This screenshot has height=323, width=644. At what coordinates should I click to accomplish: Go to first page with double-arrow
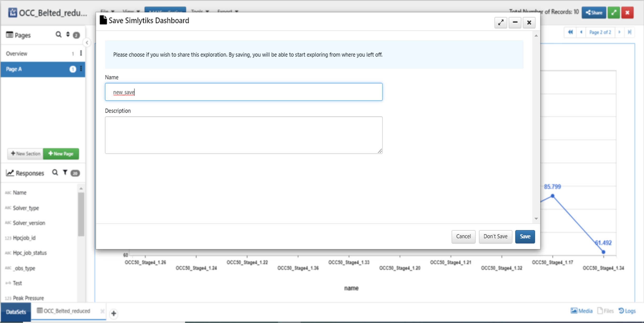click(x=570, y=32)
